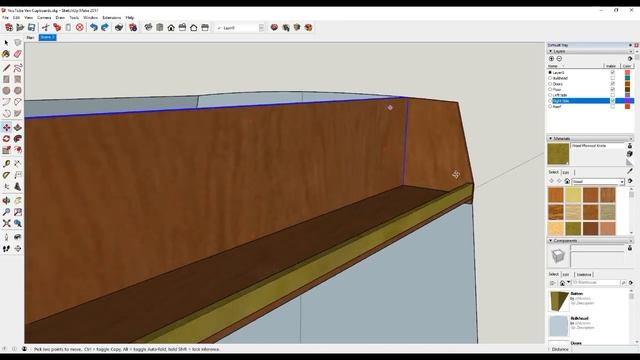This screenshot has width=640, height=360.
Task: Select the Section Plane tool
Action: (x=18, y=249)
